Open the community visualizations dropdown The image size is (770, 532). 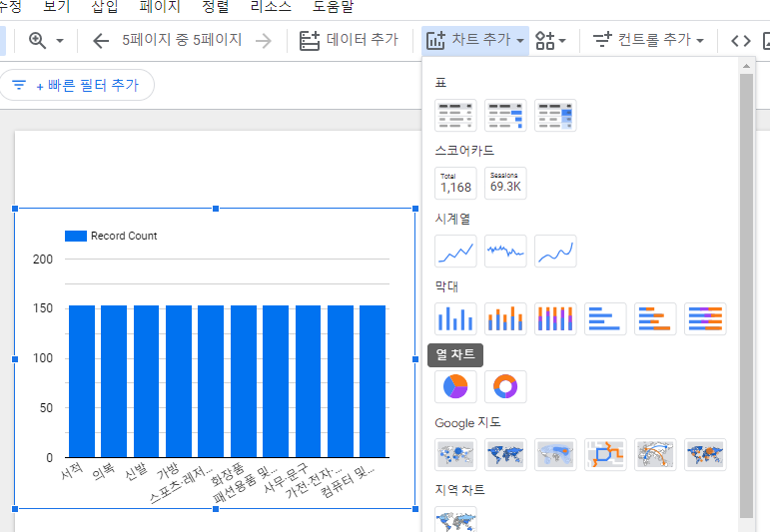(550, 40)
